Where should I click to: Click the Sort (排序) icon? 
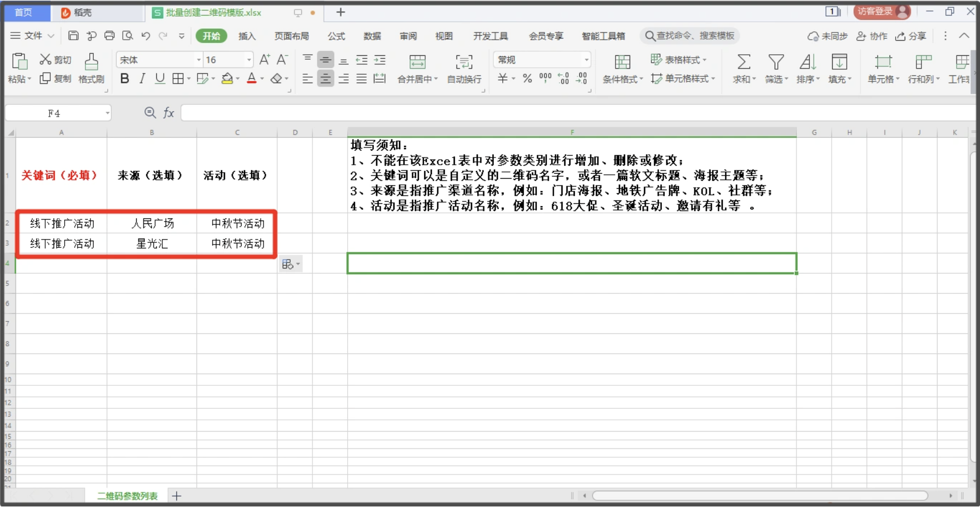[808, 61]
